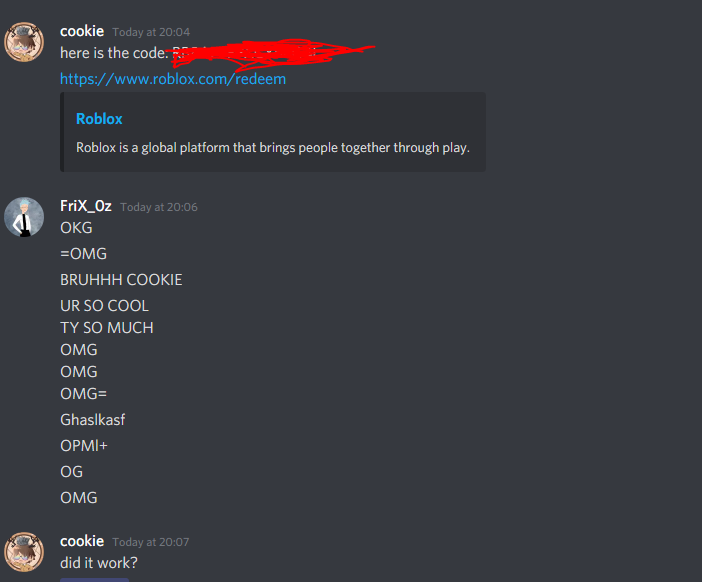This screenshot has width=702, height=582.
Task: Click the "TY SO MUCH" message
Action: click(x=107, y=328)
